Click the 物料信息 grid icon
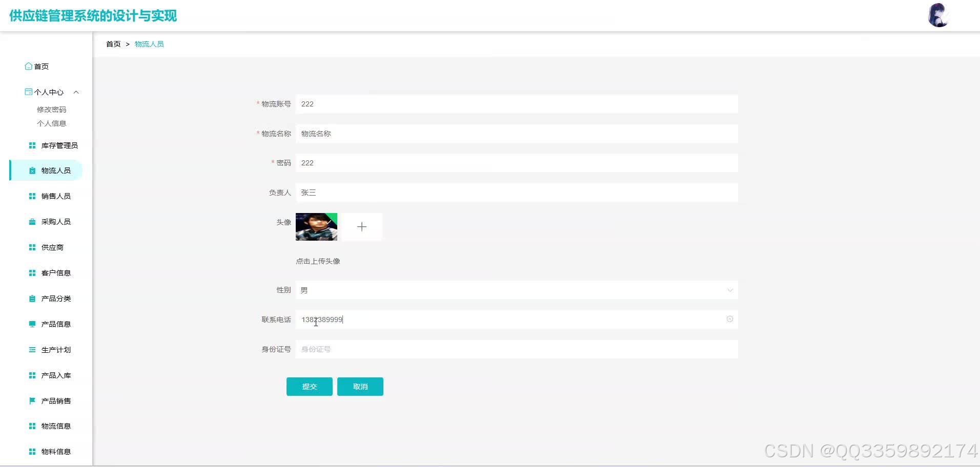 [x=32, y=452]
